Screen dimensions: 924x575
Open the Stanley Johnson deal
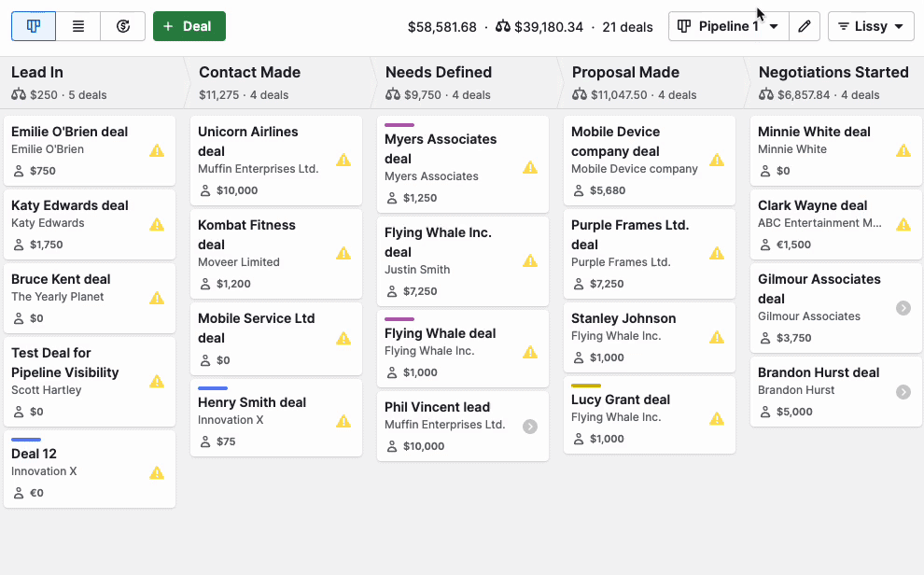click(x=623, y=318)
